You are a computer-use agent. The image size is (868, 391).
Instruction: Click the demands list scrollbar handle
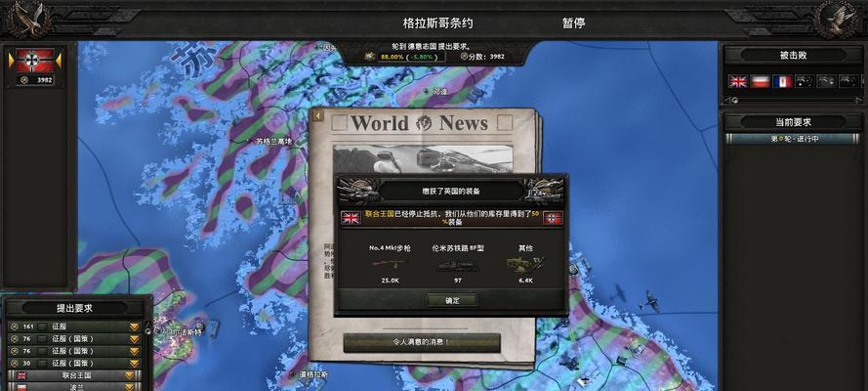pyautogui.click(x=147, y=330)
